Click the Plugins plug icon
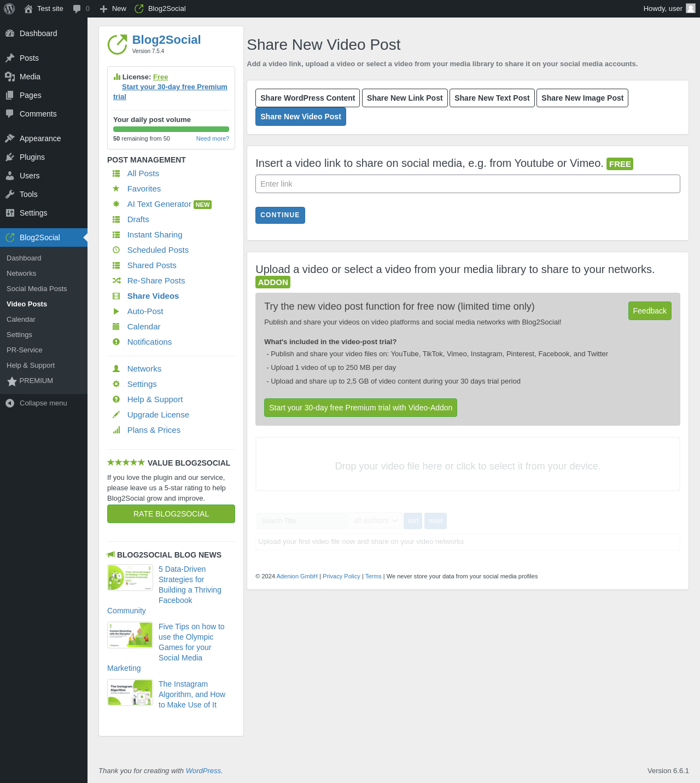700x783 pixels. 10,157
